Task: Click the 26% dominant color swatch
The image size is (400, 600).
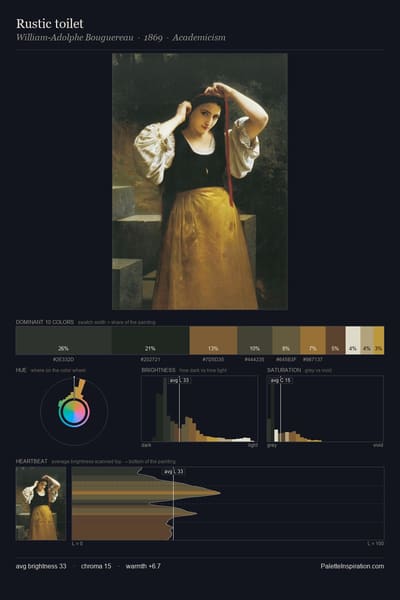Action: pos(64,340)
